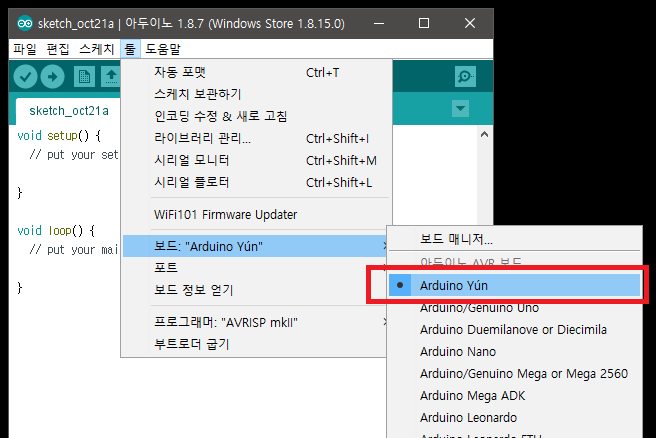Screen dimensions: 656x438
Task: Select Arduino Mega ADK board
Action: click(x=514, y=395)
